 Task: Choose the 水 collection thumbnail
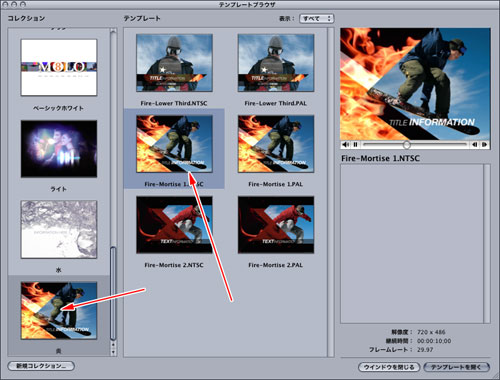click(59, 229)
